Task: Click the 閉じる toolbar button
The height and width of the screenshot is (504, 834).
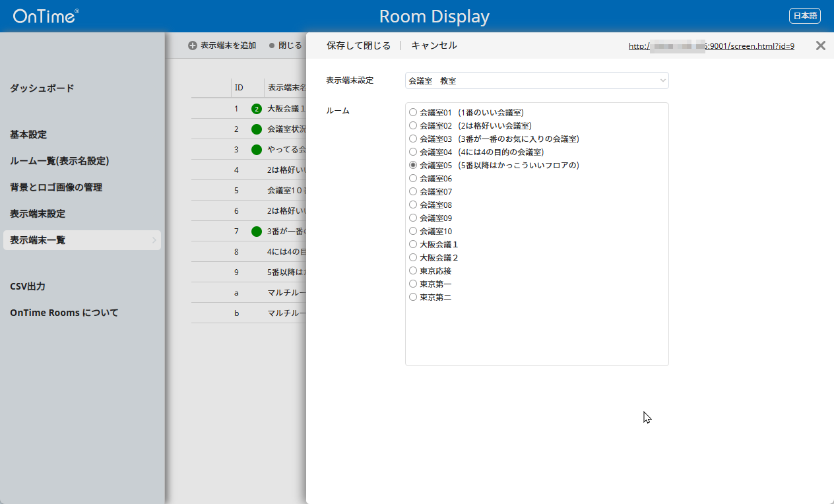Action: tap(286, 46)
